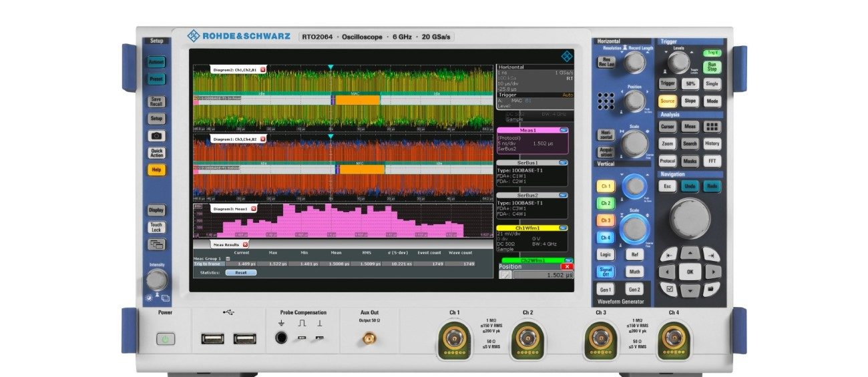Click the Math key
Image resolution: width=868 pixels, height=377 pixels.
coord(634,272)
